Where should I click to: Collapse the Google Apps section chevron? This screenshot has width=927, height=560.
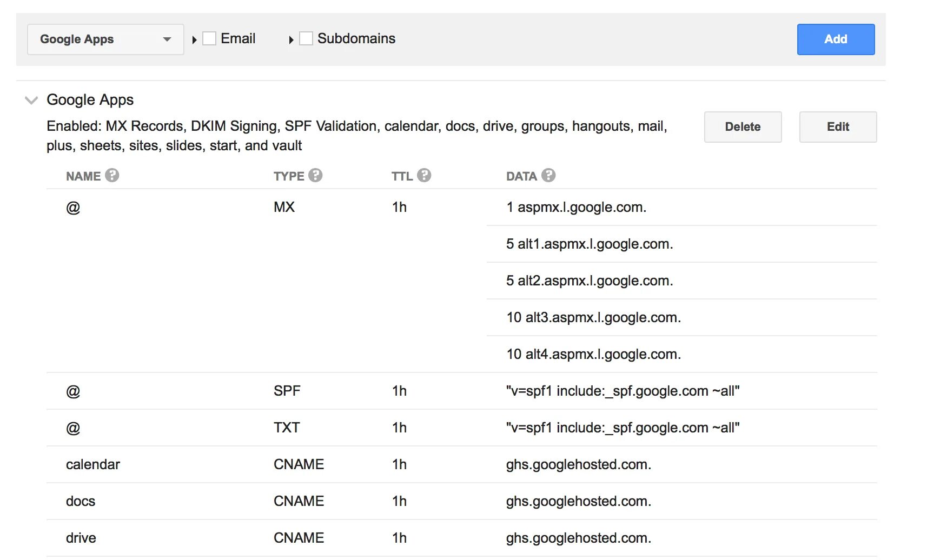(x=31, y=100)
